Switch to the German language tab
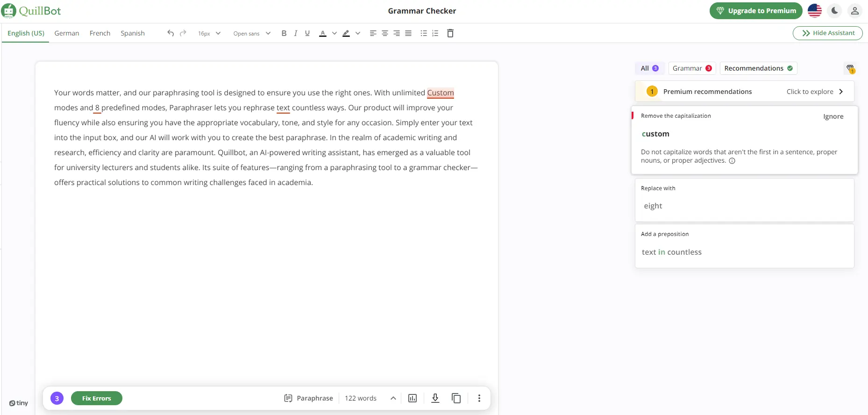The height and width of the screenshot is (415, 868). [x=67, y=33]
